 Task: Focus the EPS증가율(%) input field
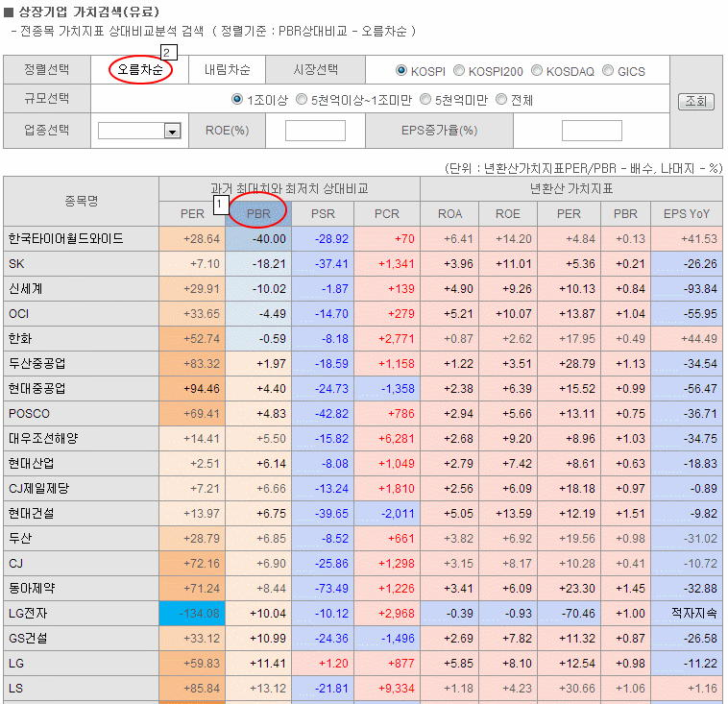[592, 131]
